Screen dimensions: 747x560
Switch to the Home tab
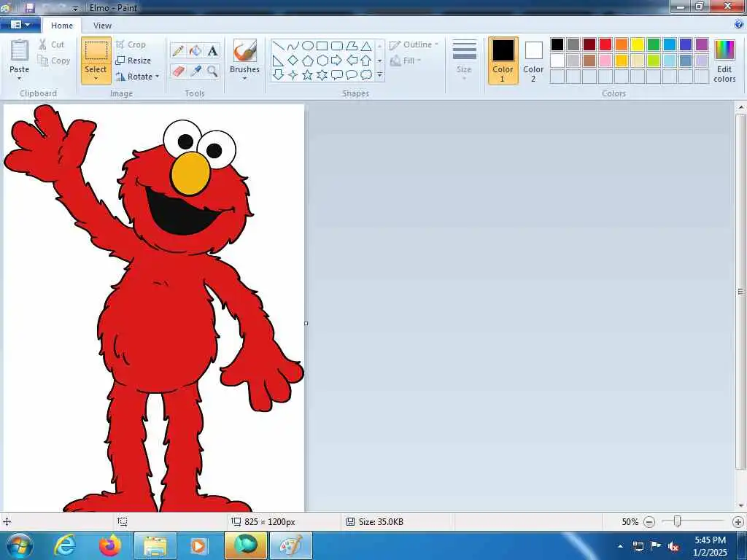[x=62, y=26]
